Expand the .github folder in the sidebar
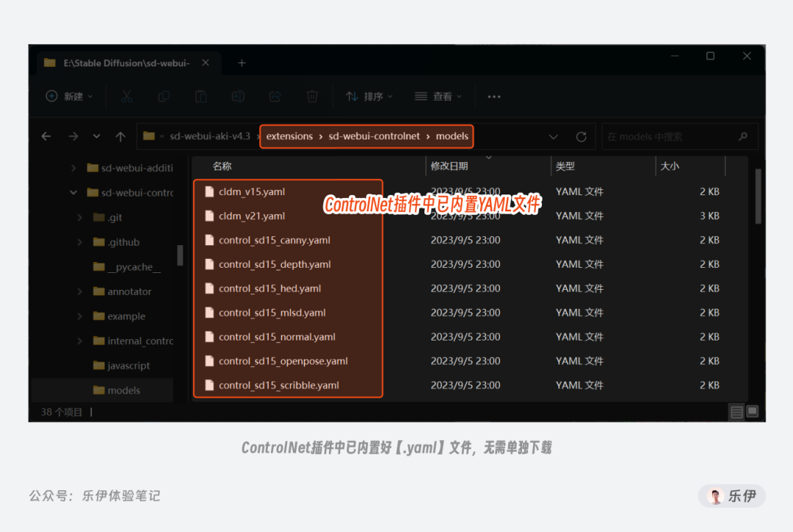The image size is (793, 532). pos(79,241)
